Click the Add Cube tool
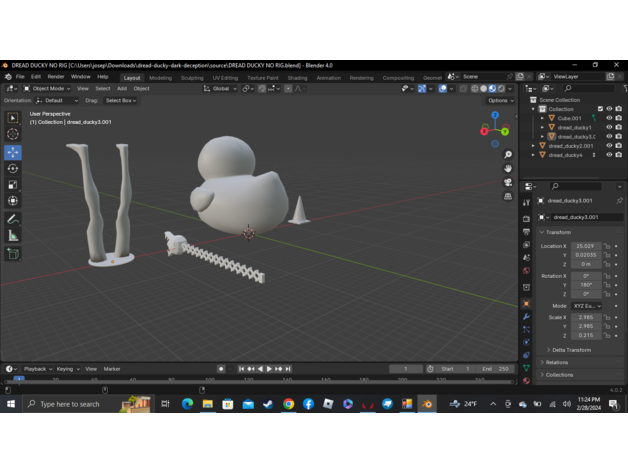 [13, 254]
